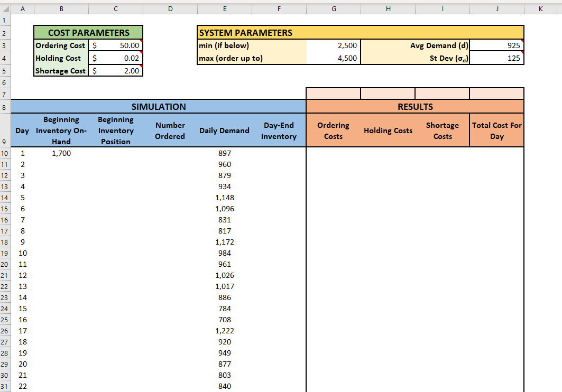Select the Holding Cost value of 0.02
The height and width of the screenshot is (392, 562).
pyautogui.click(x=115, y=58)
